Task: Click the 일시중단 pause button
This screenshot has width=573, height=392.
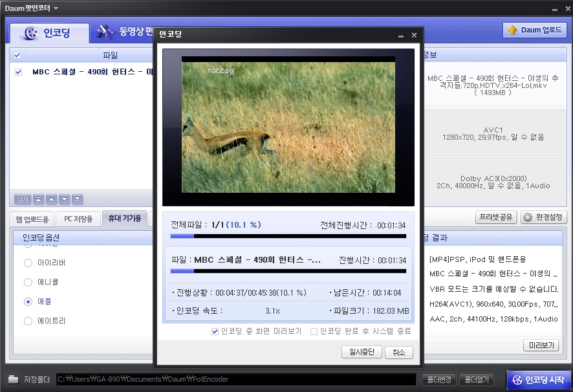Action: (362, 352)
